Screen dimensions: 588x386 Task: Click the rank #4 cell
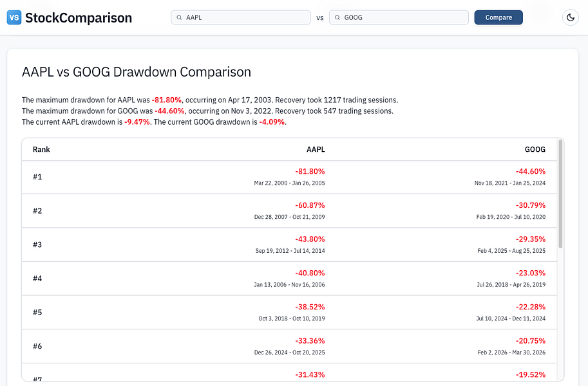coord(37,279)
